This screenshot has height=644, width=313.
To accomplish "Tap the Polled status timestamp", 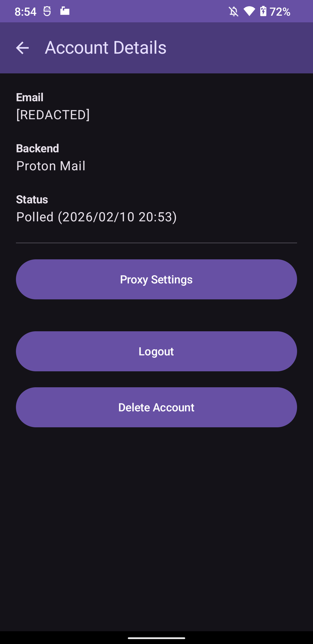I will point(97,217).
